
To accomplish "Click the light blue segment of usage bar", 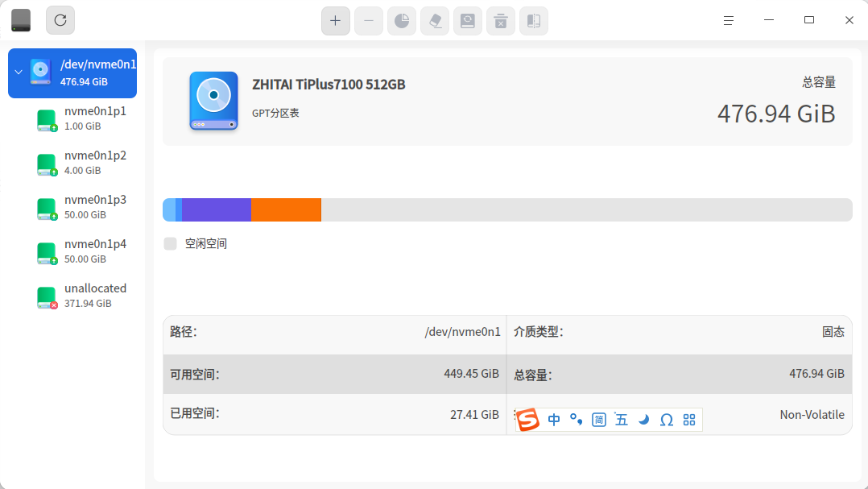I will pos(169,210).
